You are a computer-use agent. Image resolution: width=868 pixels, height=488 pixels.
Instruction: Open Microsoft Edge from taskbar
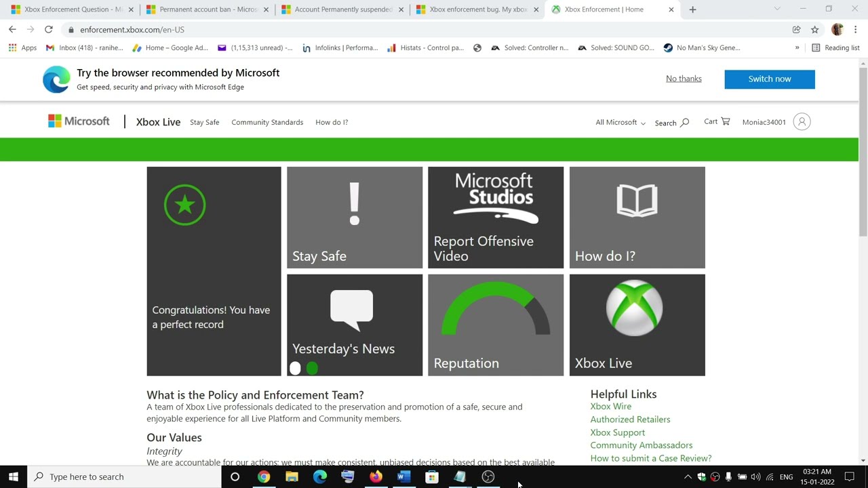tap(319, 476)
